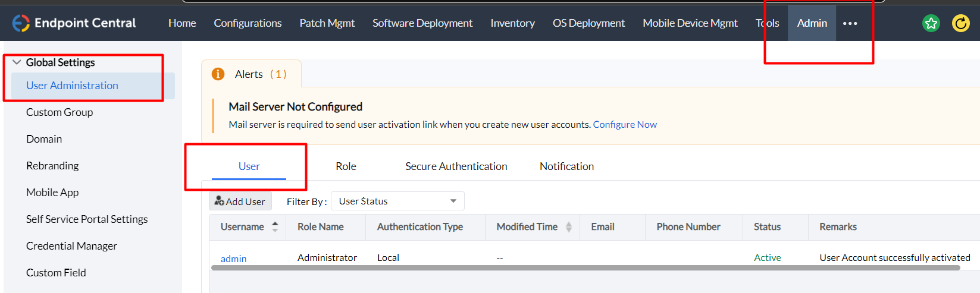Screen dimensions: 980x293
Task: Collapse the Global Settings section
Action: click(17, 62)
